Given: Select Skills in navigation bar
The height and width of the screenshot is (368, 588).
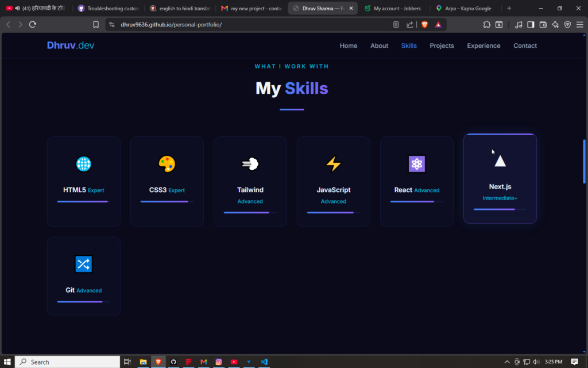Looking at the screenshot, I should point(409,45).
